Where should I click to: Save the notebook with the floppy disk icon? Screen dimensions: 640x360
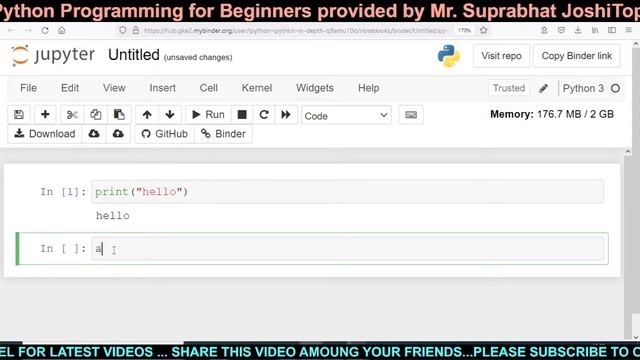pos(19,115)
